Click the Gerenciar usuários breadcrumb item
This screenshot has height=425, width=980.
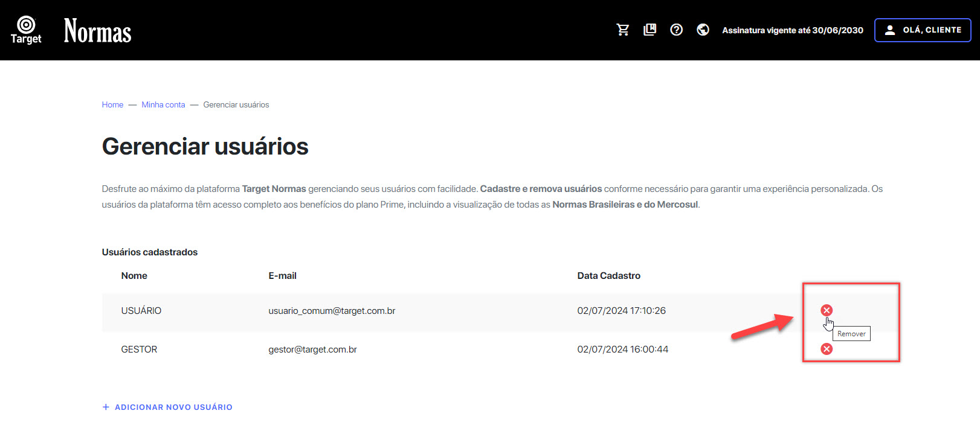236,104
